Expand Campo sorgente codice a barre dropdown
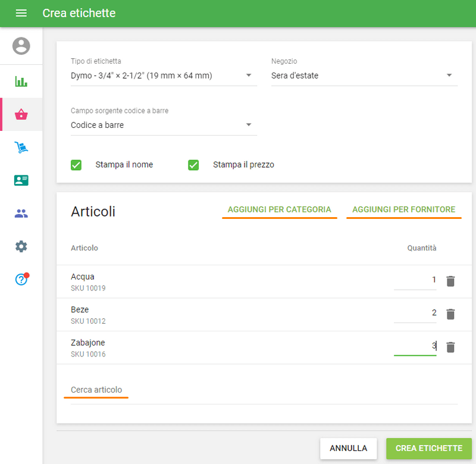Viewport: 476px width, 464px height. pos(164,125)
